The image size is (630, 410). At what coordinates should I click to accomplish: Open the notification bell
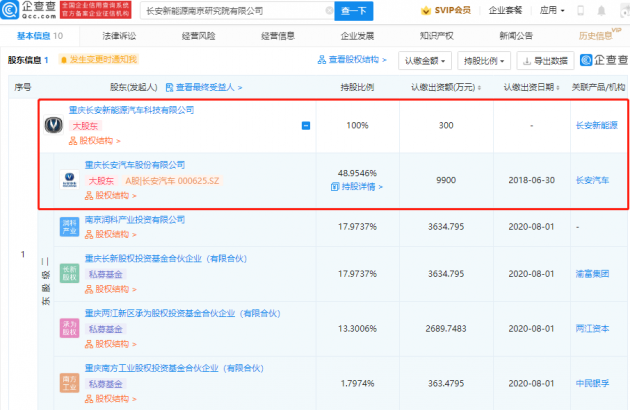pyautogui.click(x=601, y=10)
